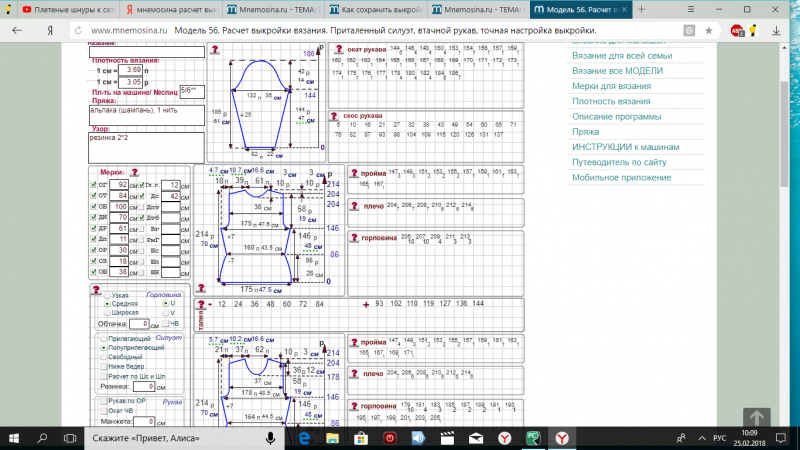
Task: Click the Alice microphone icon in taskbar
Action: click(270, 438)
